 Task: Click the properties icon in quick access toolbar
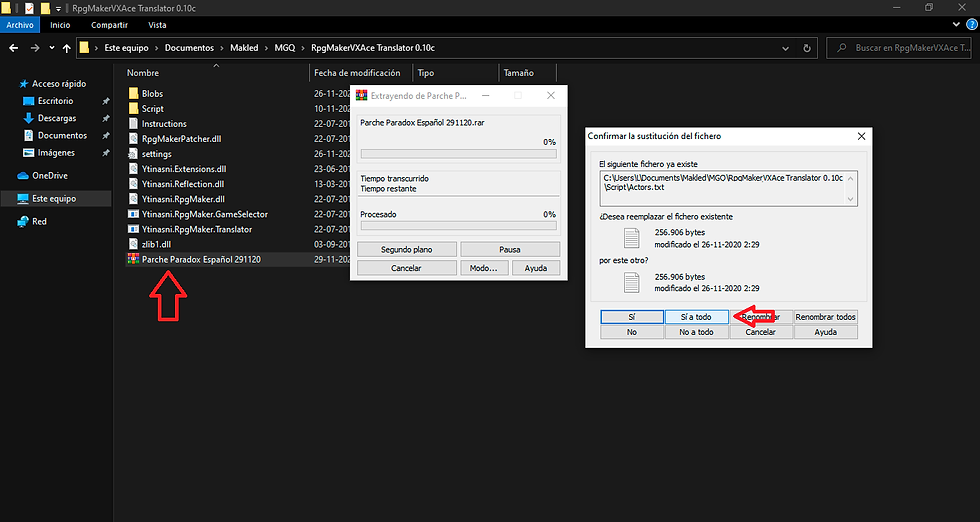coord(29,8)
